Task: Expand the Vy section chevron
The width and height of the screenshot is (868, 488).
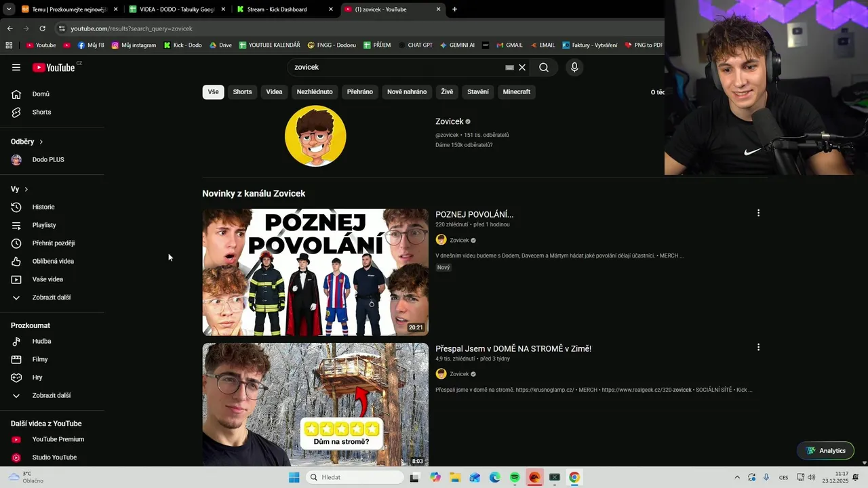Action: [26, 189]
